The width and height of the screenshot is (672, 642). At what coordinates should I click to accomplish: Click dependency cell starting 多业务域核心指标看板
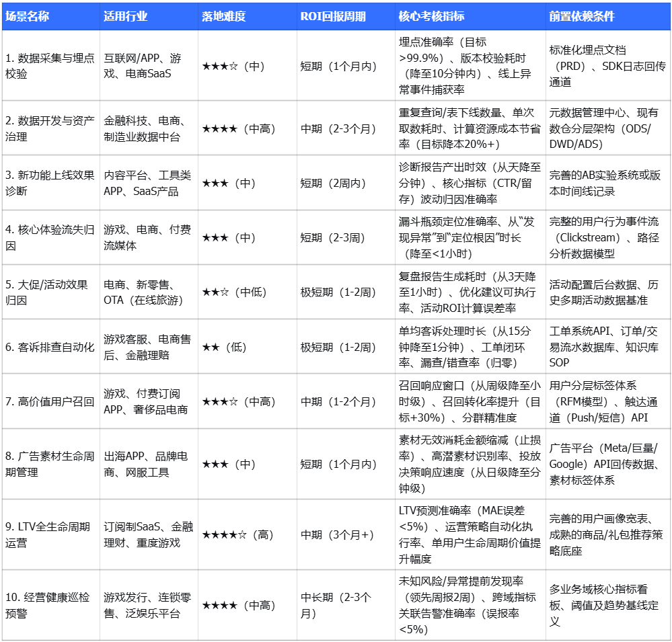[x=608, y=605]
